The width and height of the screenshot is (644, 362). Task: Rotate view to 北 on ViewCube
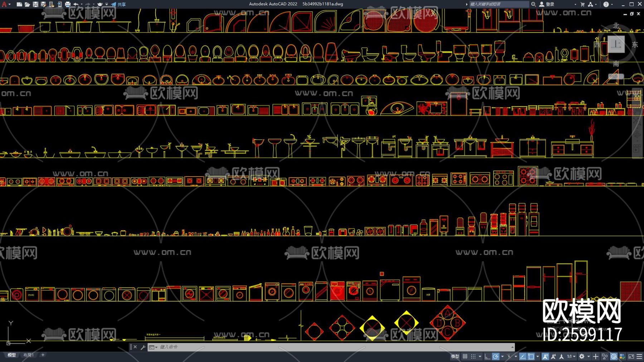click(x=616, y=26)
